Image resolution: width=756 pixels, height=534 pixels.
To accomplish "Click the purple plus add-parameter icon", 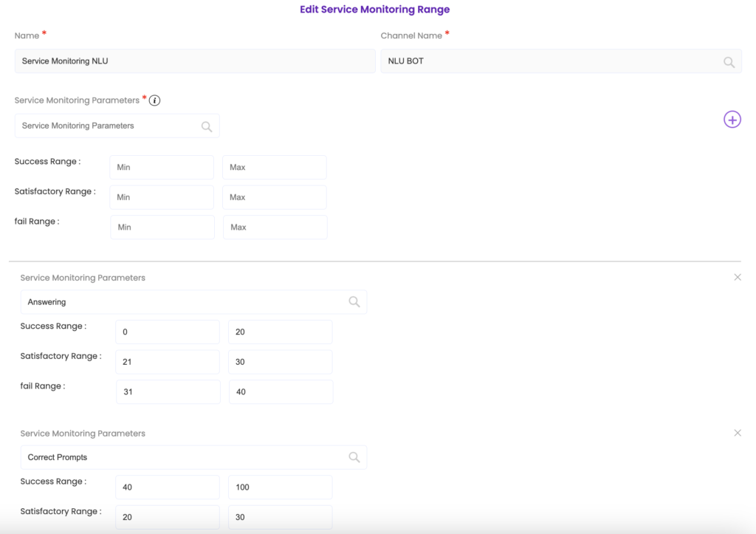I will (732, 120).
